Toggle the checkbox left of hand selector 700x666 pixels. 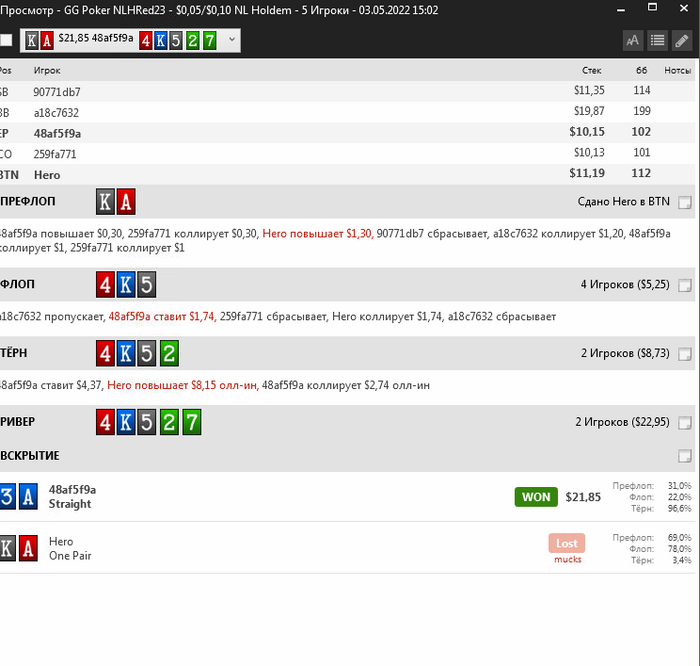[6, 40]
